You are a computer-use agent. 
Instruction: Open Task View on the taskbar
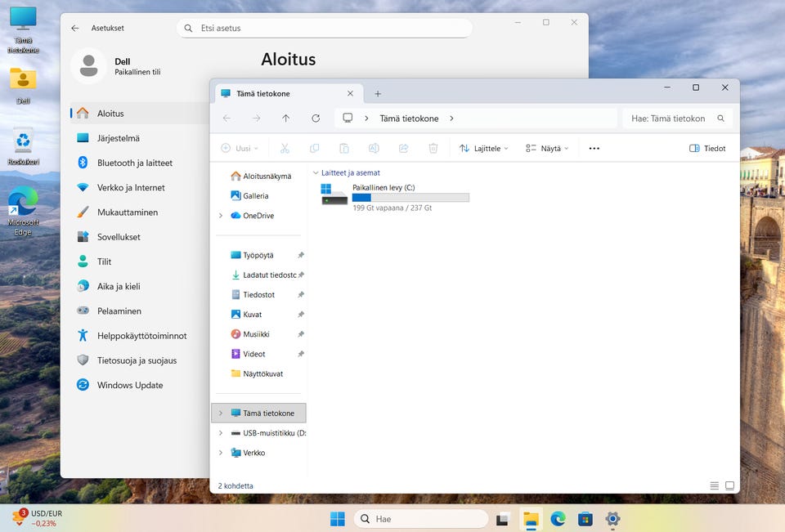[503, 519]
